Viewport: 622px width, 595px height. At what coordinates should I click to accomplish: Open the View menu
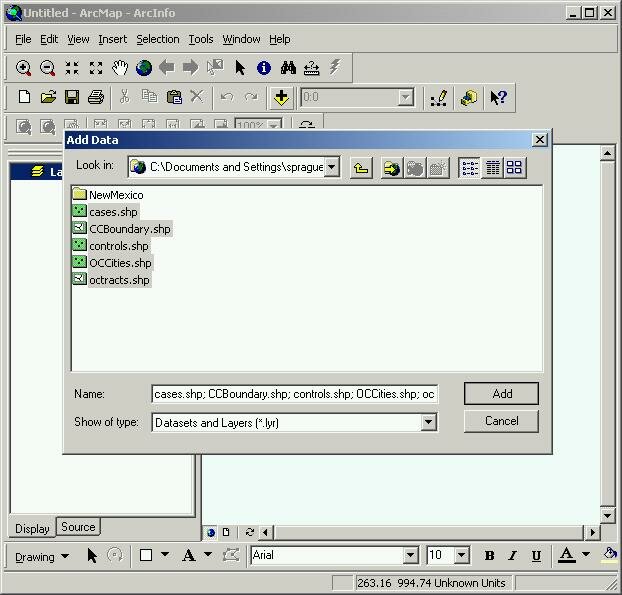pos(78,39)
